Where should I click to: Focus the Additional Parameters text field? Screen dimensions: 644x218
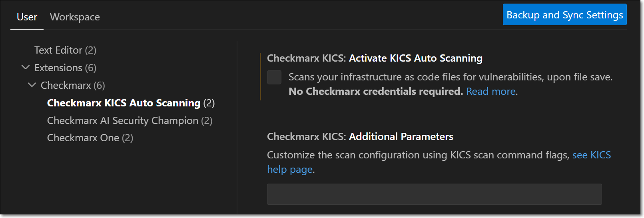tap(434, 194)
